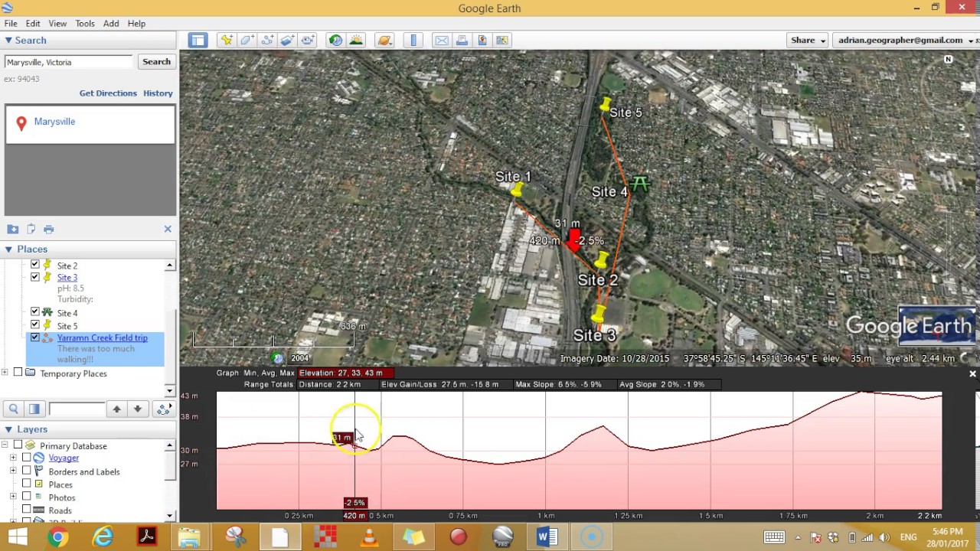
Task: Expand the Borders and Labels node
Action: tap(13, 471)
